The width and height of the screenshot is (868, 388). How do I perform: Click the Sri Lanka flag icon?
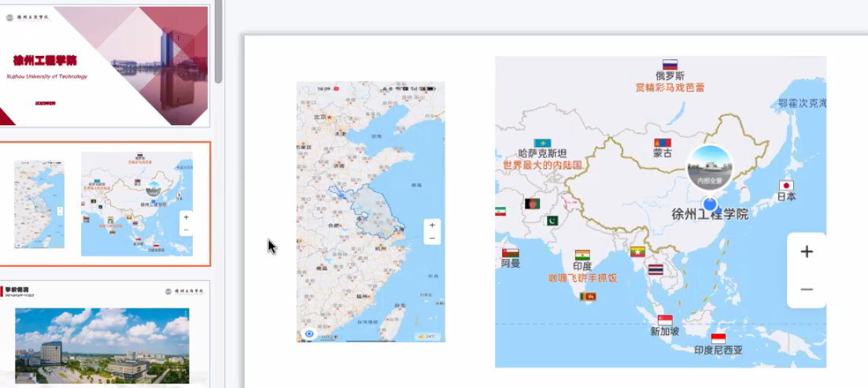(588, 297)
